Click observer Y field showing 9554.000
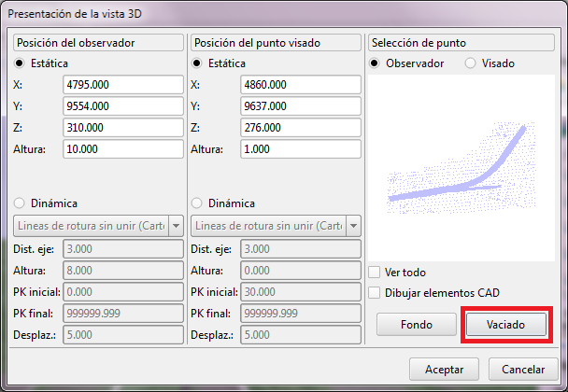The width and height of the screenshot is (568, 392). (123, 105)
